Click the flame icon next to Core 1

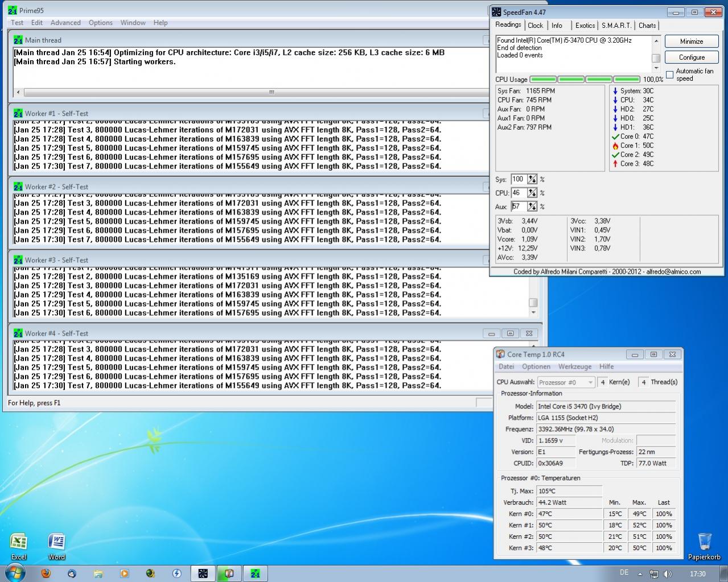[615, 146]
